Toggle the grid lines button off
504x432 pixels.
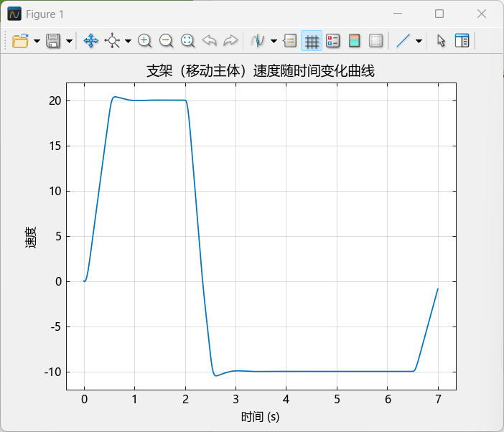click(312, 41)
